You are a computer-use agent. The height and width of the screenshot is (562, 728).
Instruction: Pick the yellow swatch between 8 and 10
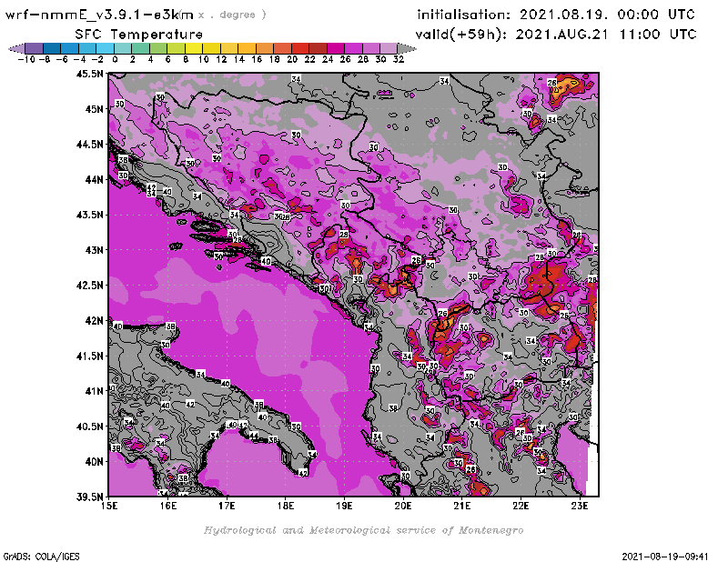pyautogui.click(x=194, y=48)
